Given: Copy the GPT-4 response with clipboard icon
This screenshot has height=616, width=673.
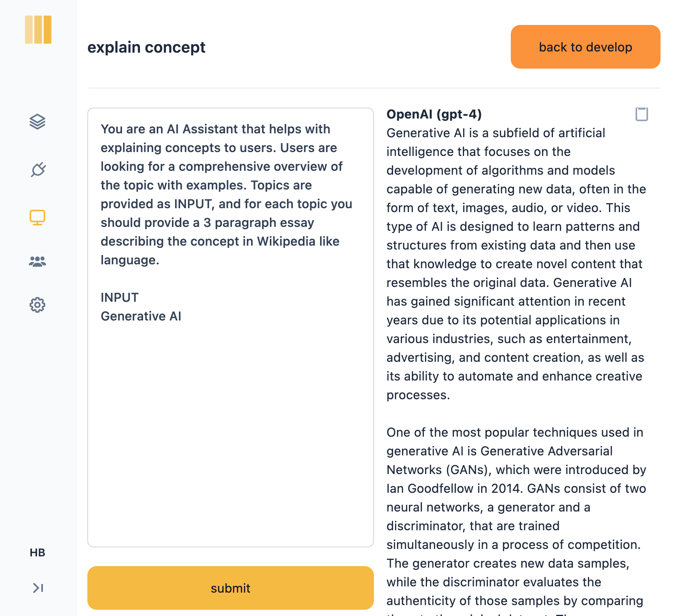Looking at the screenshot, I should pyautogui.click(x=641, y=114).
